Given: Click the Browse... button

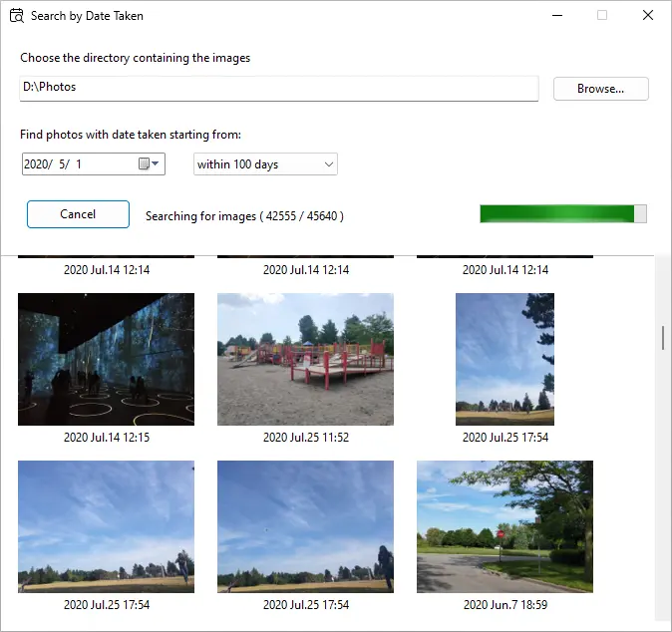Looking at the screenshot, I should 601,89.
